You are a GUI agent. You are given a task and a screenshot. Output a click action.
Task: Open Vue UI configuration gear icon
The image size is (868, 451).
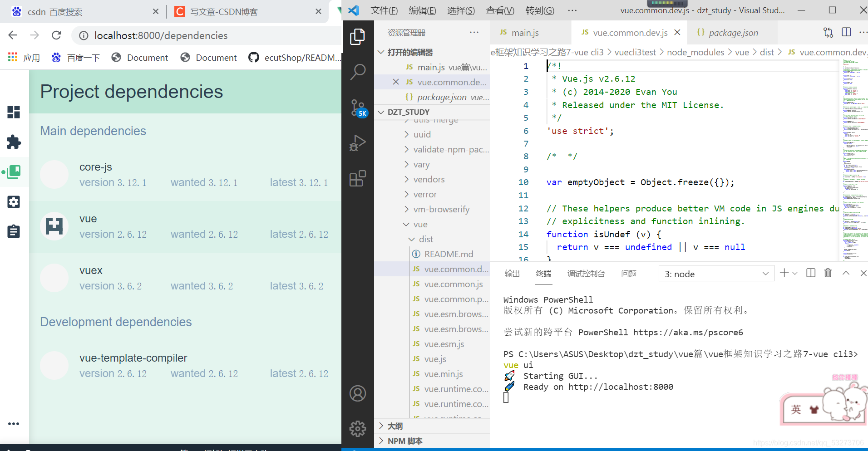(14, 202)
